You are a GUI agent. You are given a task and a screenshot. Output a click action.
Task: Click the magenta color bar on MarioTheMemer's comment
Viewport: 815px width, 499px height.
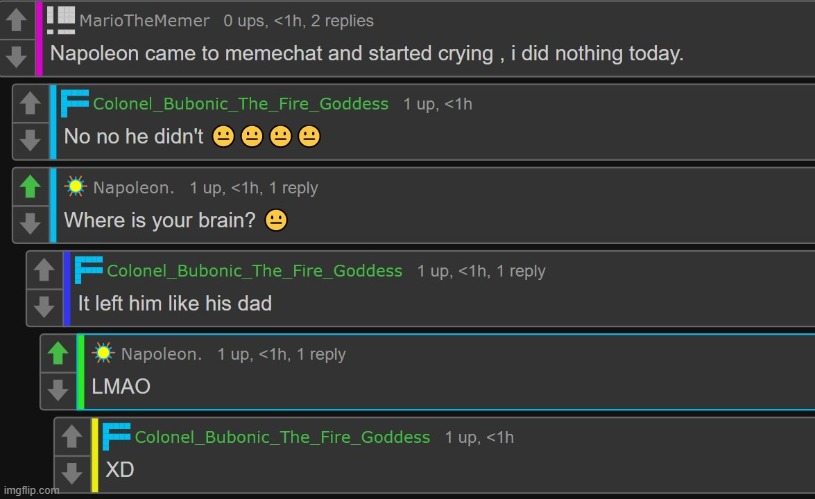coord(39,38)
